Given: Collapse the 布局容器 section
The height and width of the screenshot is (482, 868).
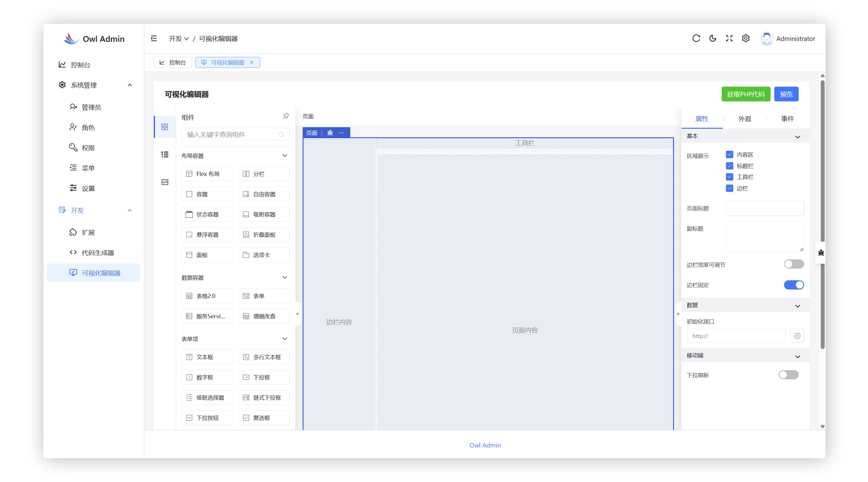Looking at the screenshot, I should pos(284,155).
